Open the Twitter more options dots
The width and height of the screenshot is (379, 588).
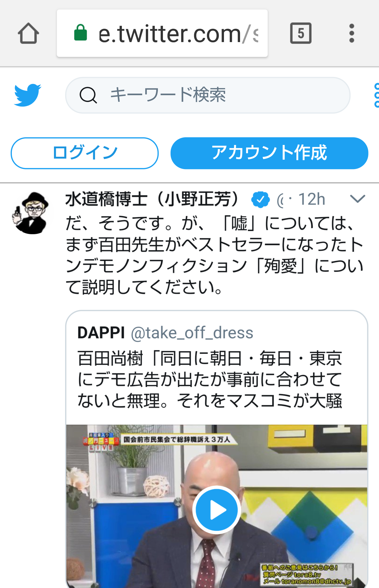coord(377,95)
